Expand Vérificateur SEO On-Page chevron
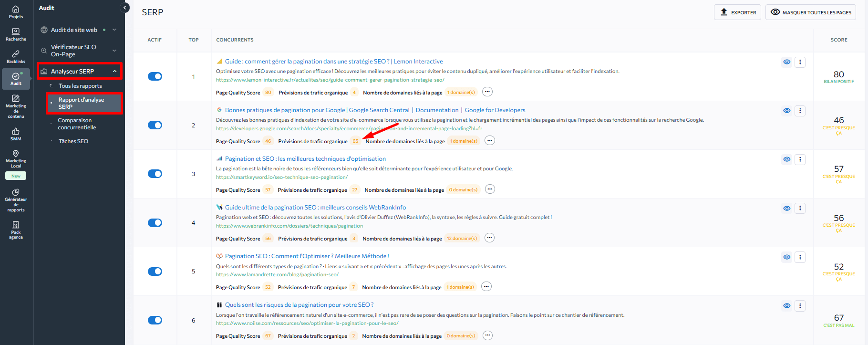This screenshot has height=345, width=868. coord(114,51)
